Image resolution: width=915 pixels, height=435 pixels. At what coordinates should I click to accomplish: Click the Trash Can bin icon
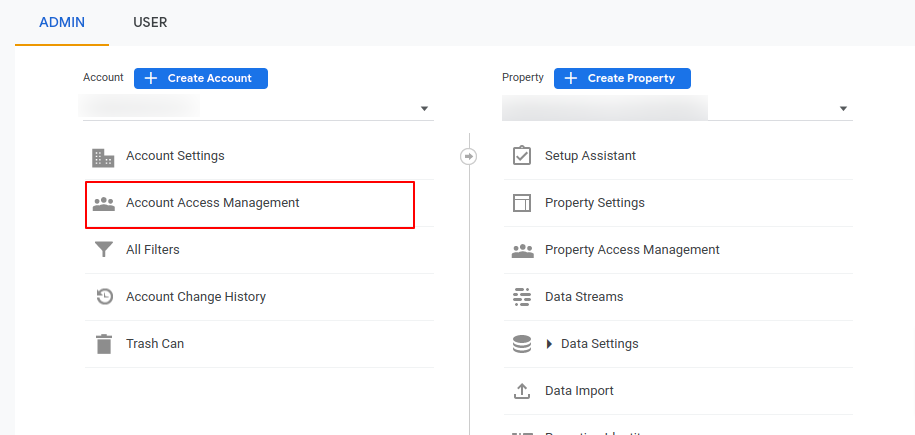click(x=103, y=344)
